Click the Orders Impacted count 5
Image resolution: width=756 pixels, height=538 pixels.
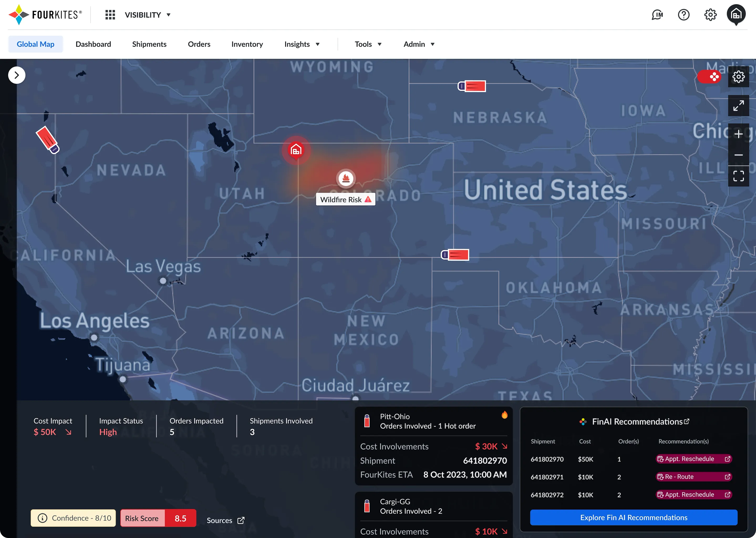(x=172, y=432)
